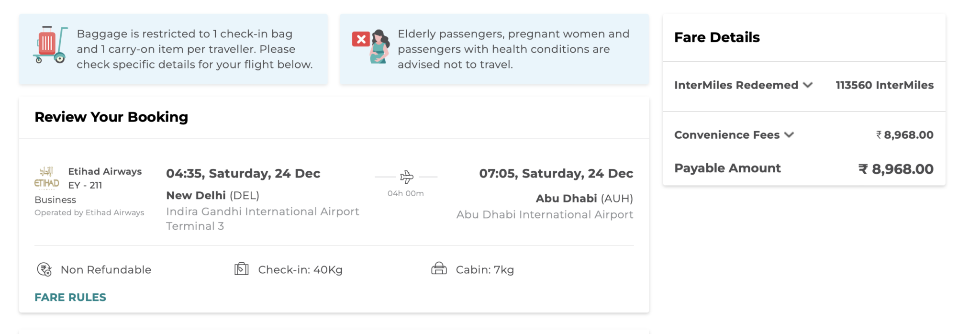Click the Fare Details heading

(717, 37)
